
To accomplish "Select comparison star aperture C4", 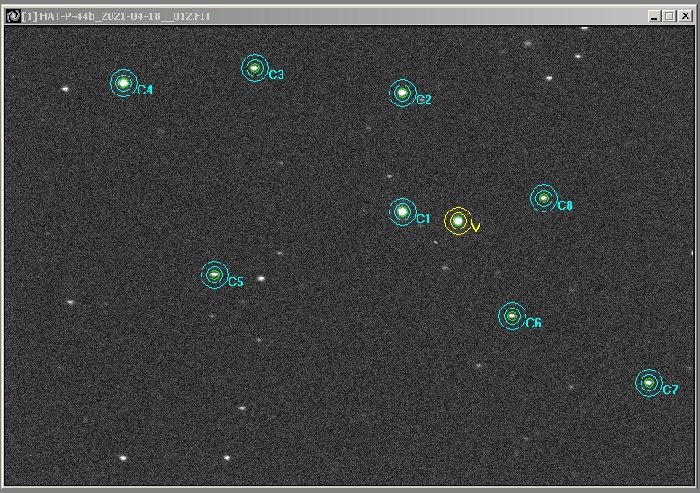I will 124,83.
